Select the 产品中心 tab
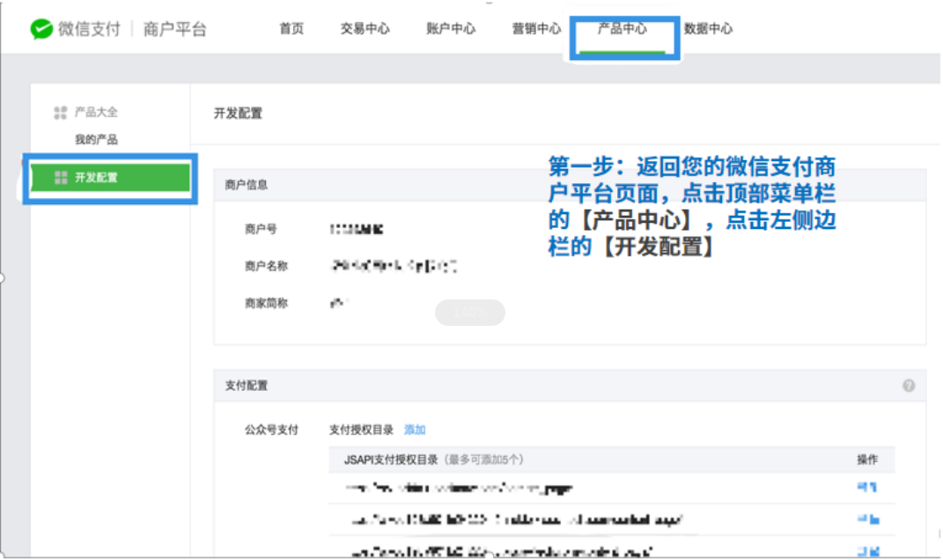 [622, 28]
